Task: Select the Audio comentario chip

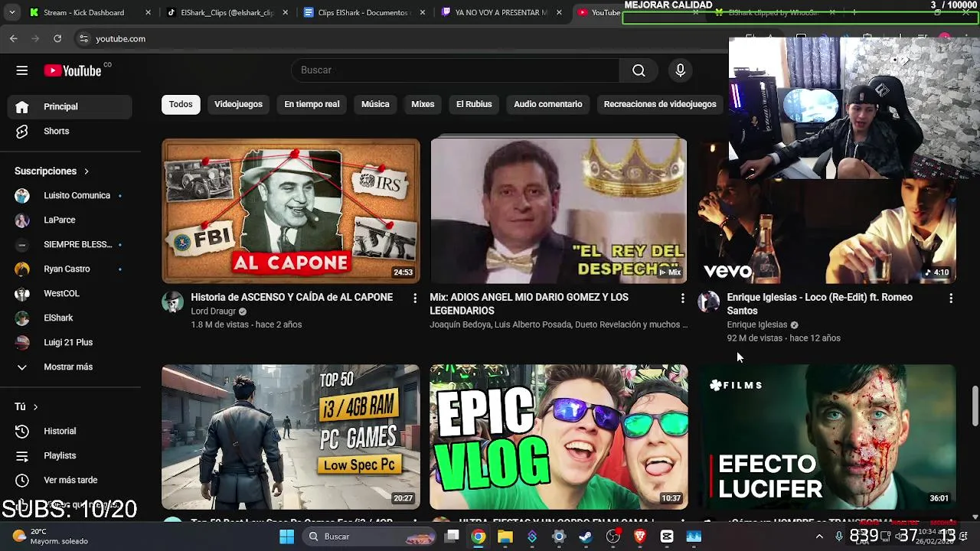Action: tap(548, 104)
